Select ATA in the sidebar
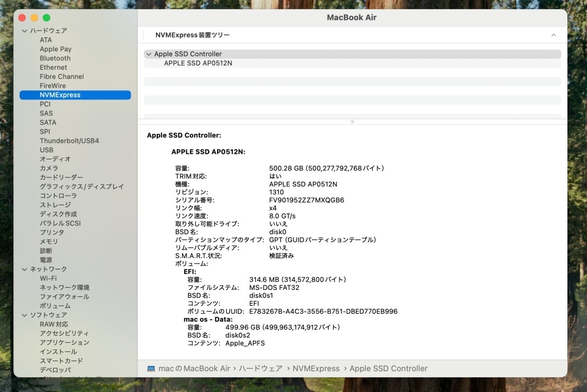Screen dimensions: 587x392 (x=46, y=40)
